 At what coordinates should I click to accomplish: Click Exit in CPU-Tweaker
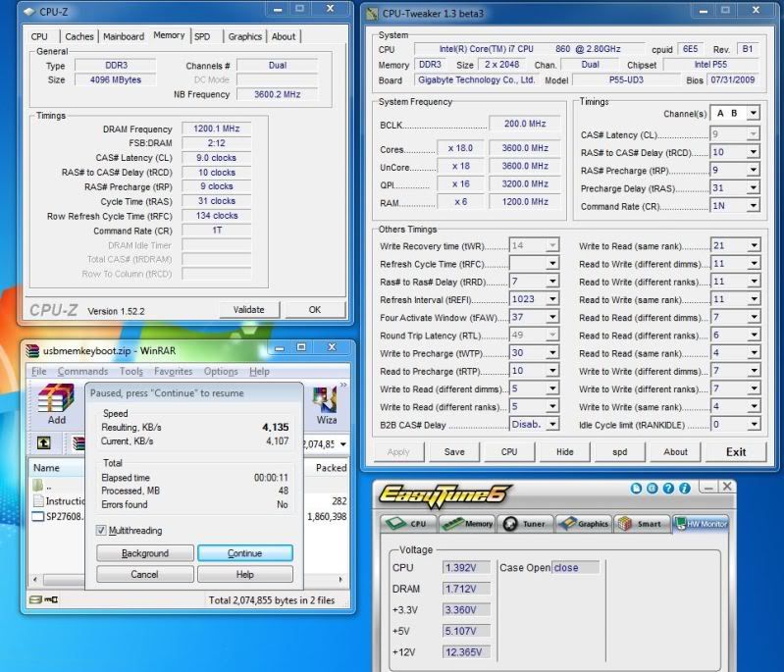click(x=736, y=452)
